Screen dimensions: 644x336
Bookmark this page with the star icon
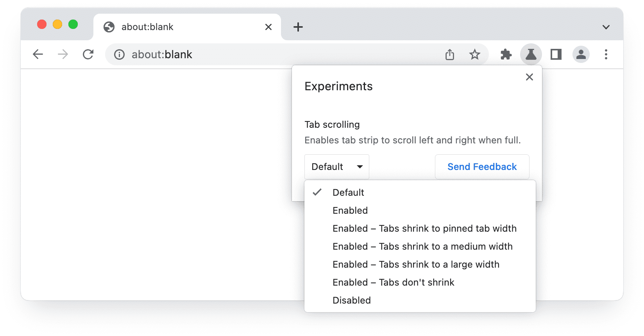click(x=474, y=54)
